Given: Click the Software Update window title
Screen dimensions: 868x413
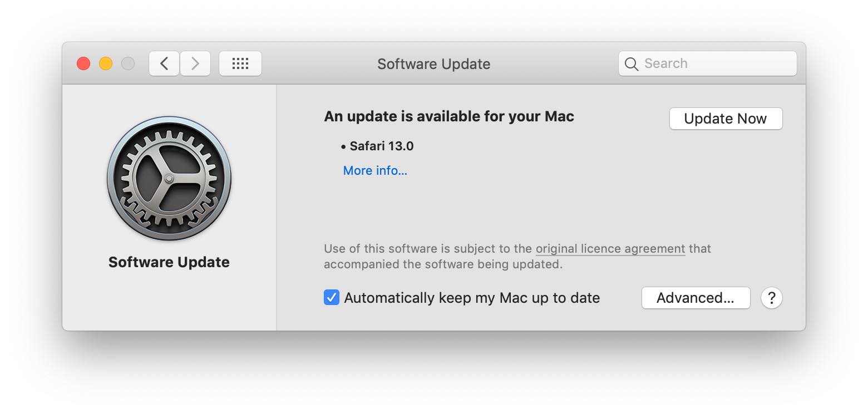Looking at the screenshot, I should click(x=434, y=64).
